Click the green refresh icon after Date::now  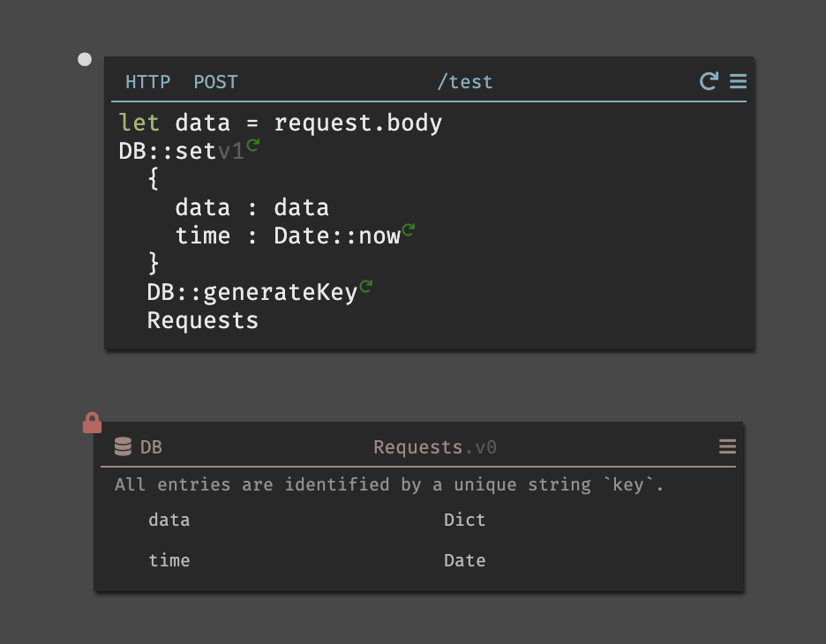pos(408,230)
